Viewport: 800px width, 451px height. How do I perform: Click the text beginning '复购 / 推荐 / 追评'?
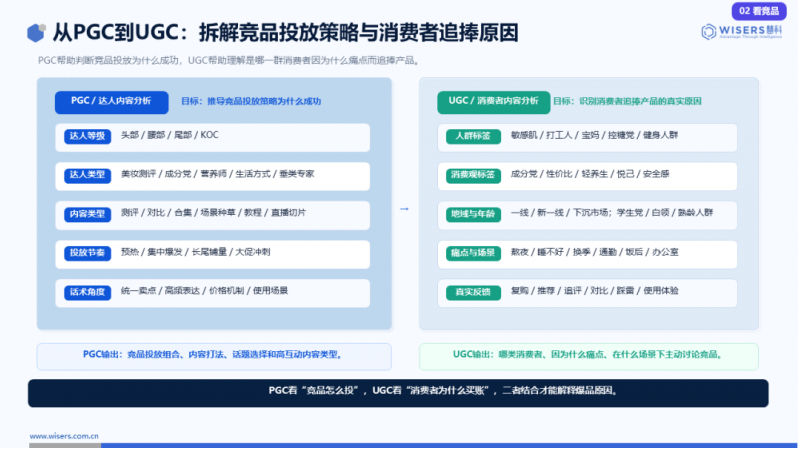[x=594, y=291]
